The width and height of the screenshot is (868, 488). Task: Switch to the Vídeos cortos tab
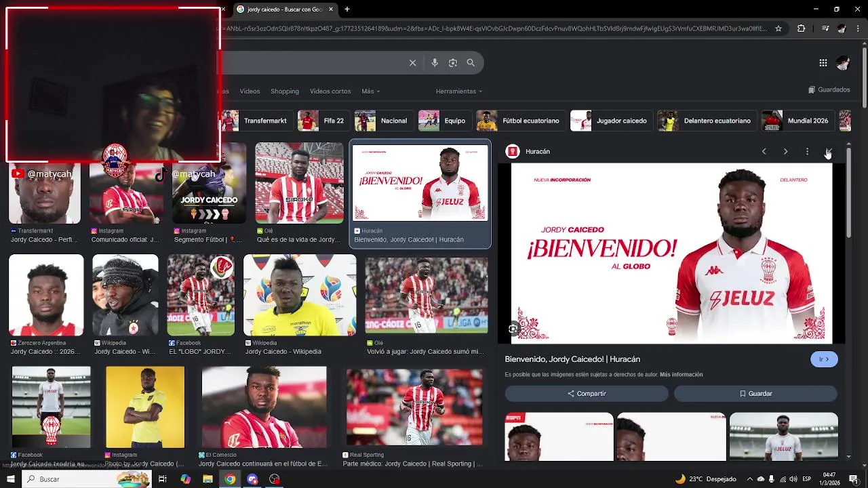pyautogui.click(x=330, y=91)
